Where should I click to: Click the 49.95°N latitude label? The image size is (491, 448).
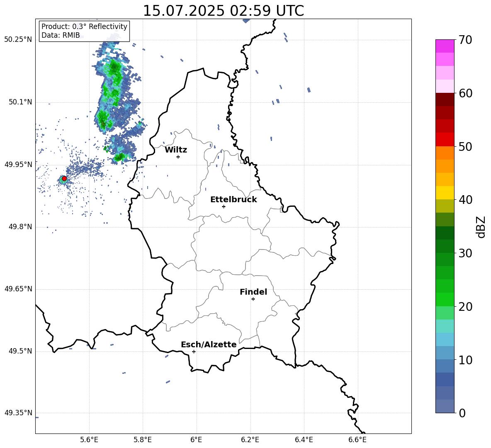point(18,164)
